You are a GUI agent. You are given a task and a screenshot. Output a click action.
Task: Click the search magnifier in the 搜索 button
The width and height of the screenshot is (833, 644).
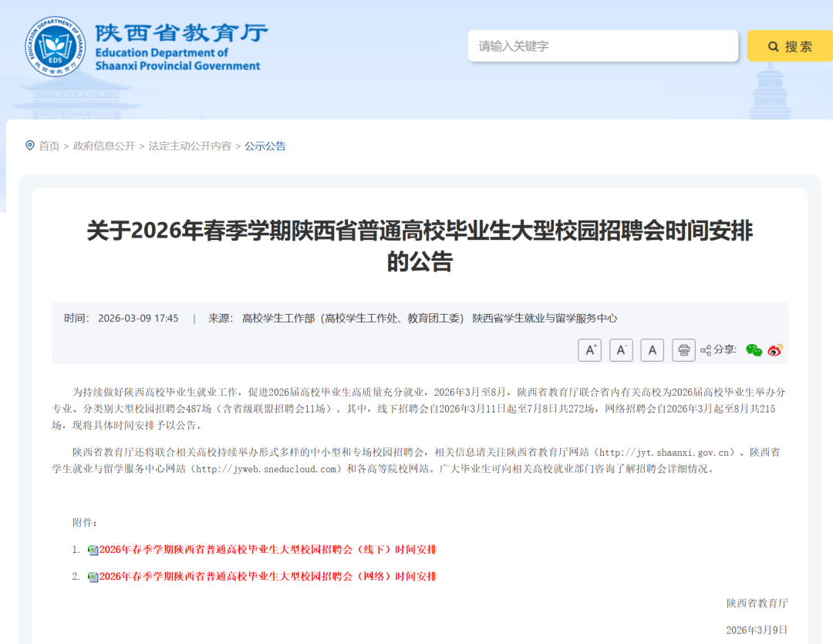tap(771, 46)
